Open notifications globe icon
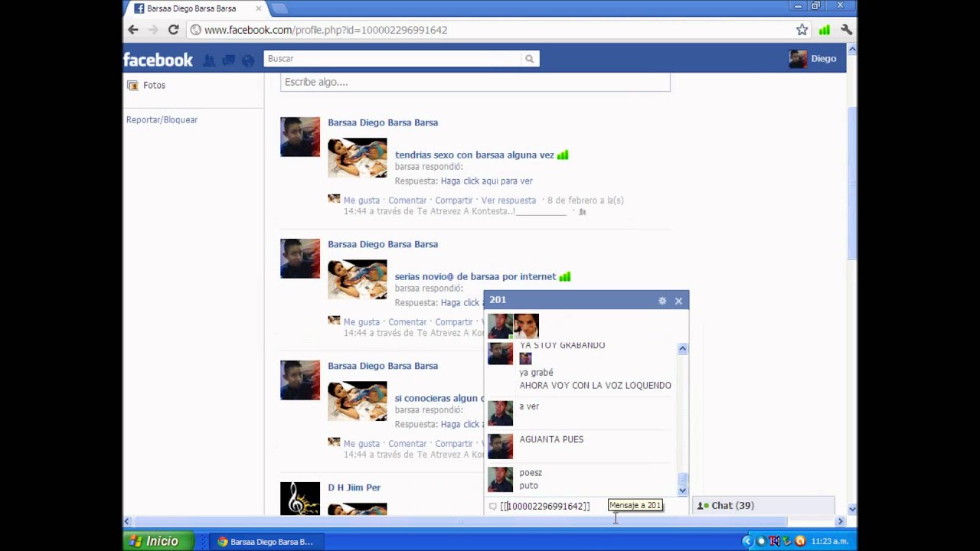 coord(248,60)
